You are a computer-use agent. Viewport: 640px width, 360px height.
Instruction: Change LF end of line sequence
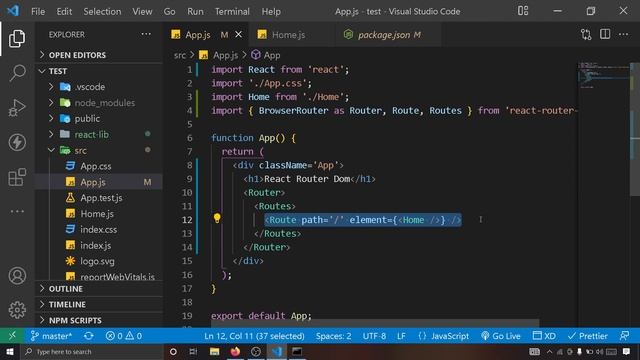(401, 336)
